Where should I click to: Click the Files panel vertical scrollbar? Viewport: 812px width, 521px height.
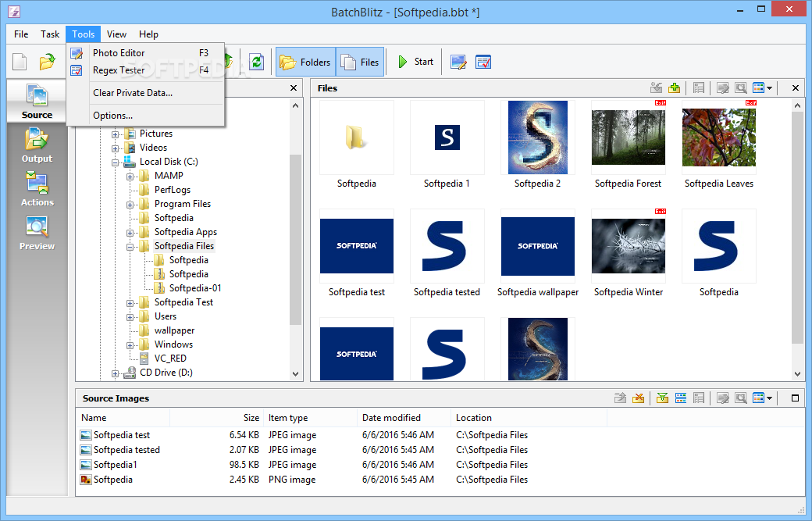click(x=797, y=228)
